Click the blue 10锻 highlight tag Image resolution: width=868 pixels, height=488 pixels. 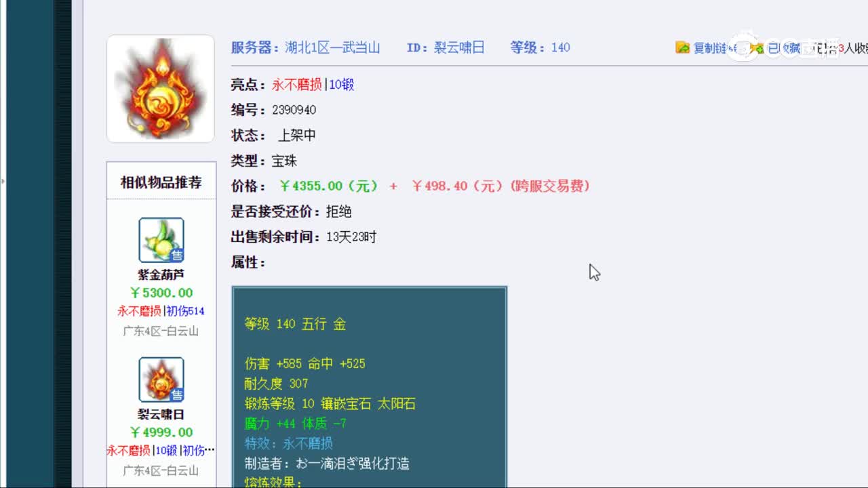pos(342,85)
